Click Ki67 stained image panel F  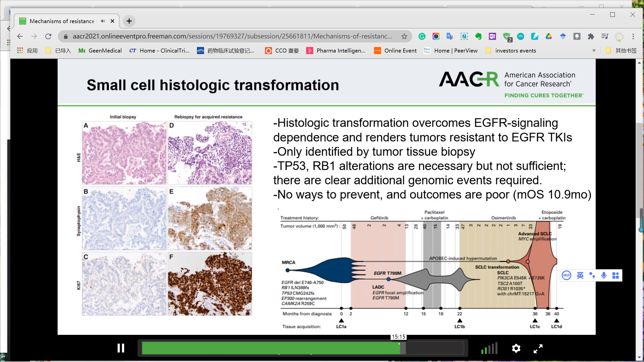point(210,284)
